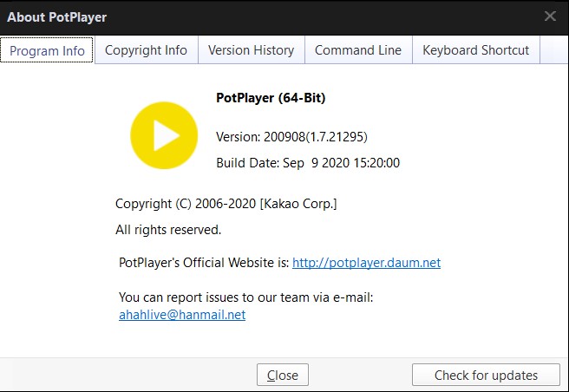The image size is (569, 392).
Task: Click the All rights reserved text
Action: [x=168, y=230]
